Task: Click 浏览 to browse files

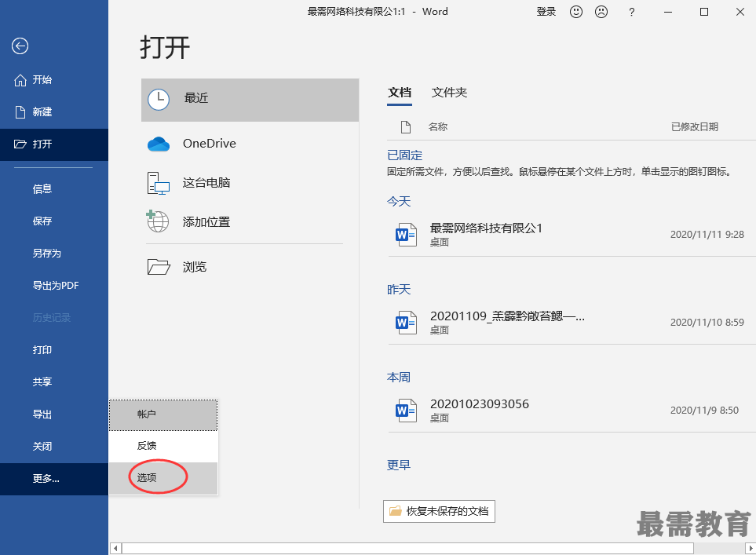Action: click(250, 267)
